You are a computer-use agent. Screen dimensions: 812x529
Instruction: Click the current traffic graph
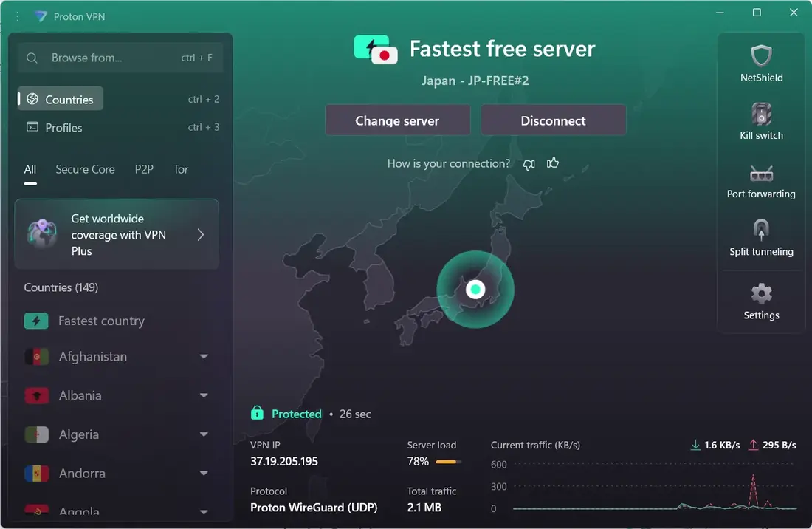point(655,485)
